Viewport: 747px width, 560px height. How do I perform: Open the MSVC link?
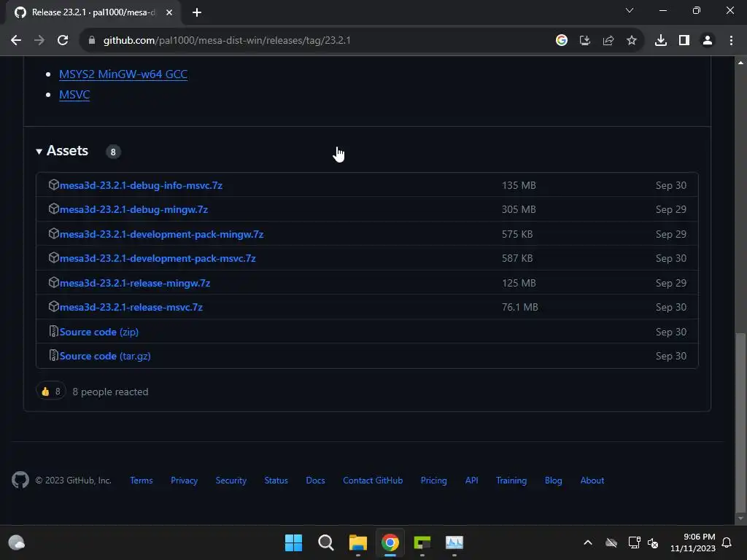pos(74,95)
